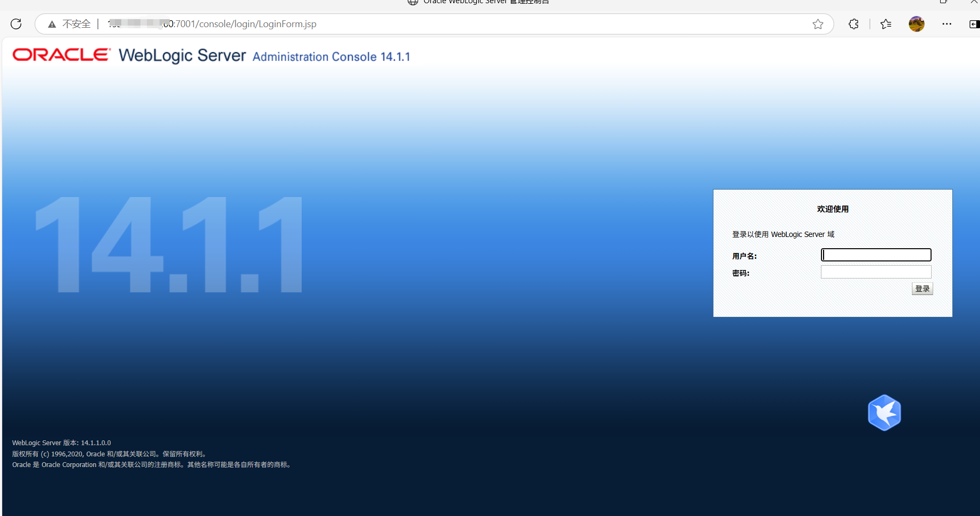
Task: Restore down the browser window
Action: [x=943, y=2]
